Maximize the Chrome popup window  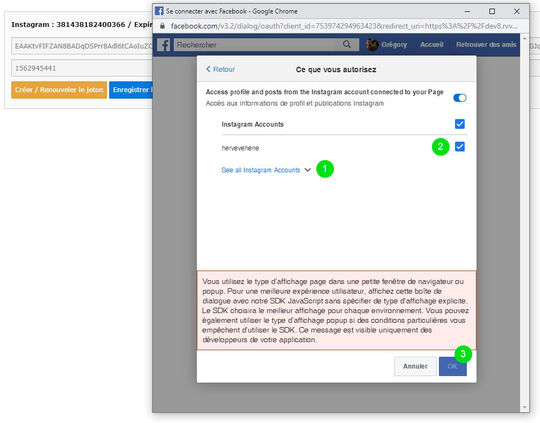(492, 11)
